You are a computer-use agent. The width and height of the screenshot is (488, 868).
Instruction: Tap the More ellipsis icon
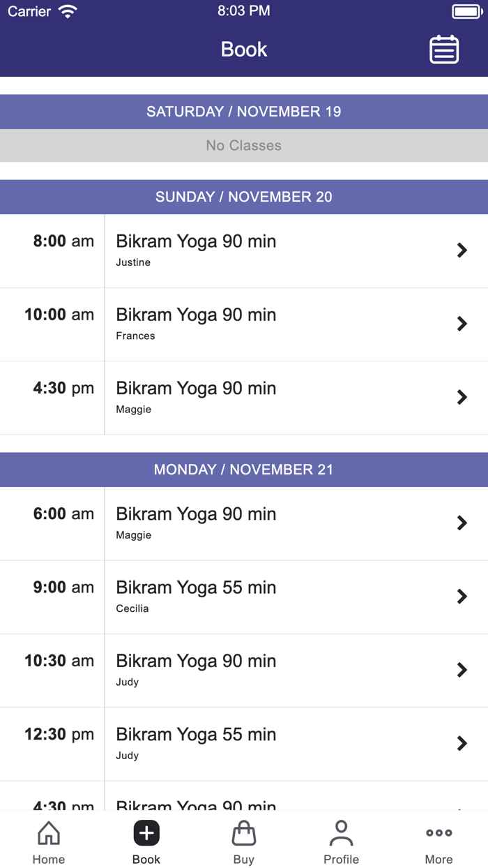point(439,832)
